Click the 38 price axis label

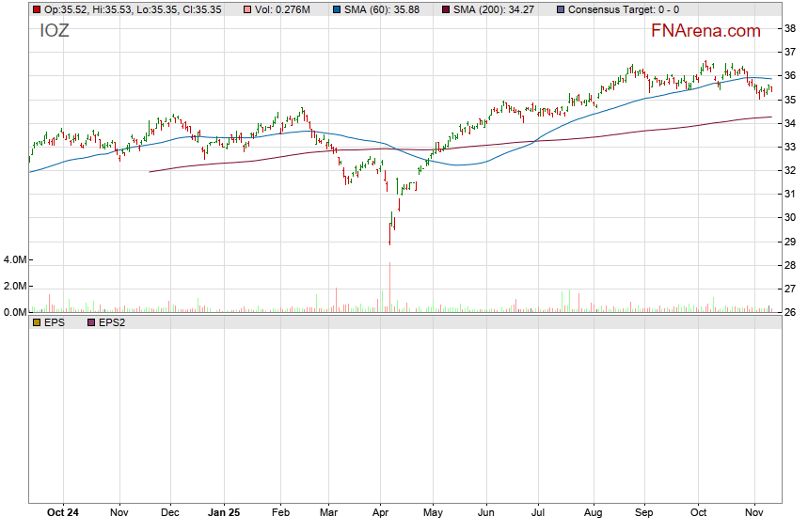tap(790, 29)
